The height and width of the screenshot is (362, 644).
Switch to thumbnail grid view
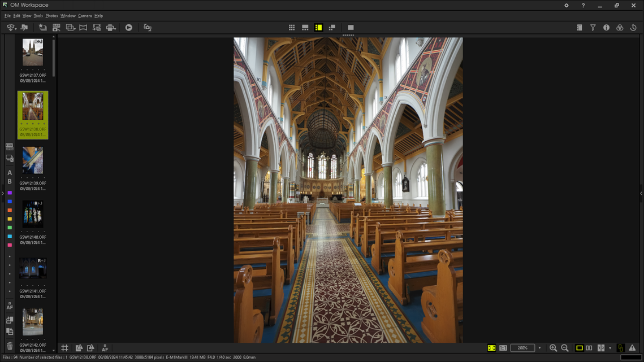292,28
